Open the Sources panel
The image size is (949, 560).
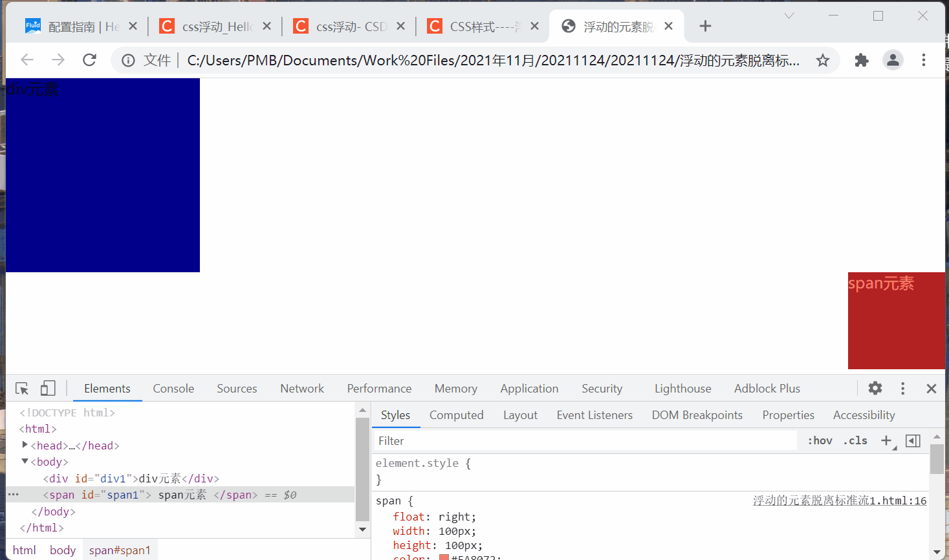[x=237, y=389]
